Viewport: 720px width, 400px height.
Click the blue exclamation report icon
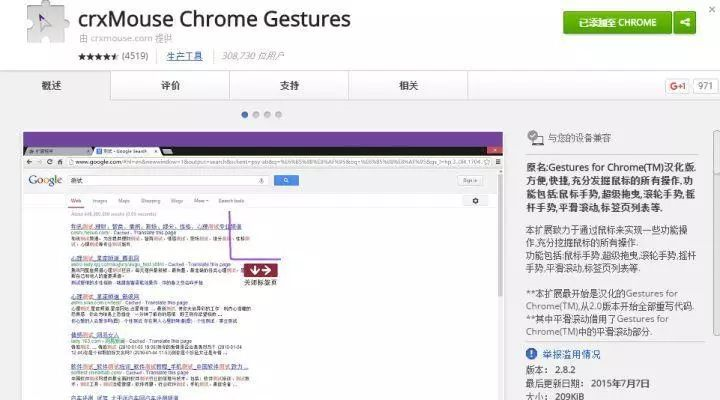pos(531,354)
